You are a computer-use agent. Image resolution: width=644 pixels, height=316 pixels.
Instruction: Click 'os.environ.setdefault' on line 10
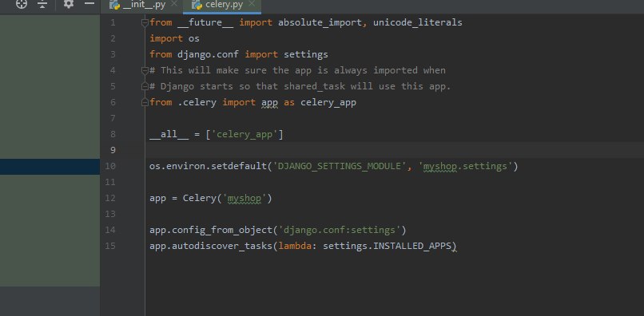[209, 166]
